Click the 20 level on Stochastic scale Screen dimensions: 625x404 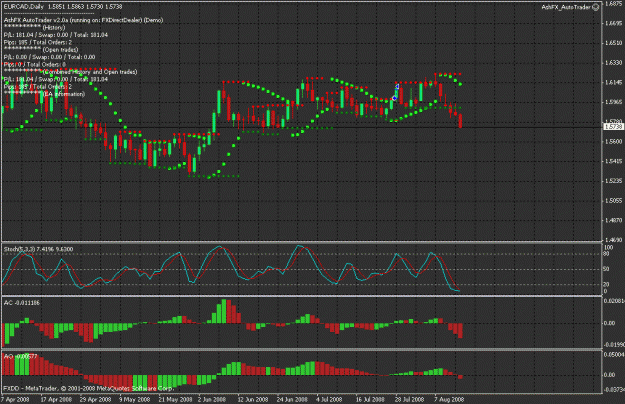[606, 284]
